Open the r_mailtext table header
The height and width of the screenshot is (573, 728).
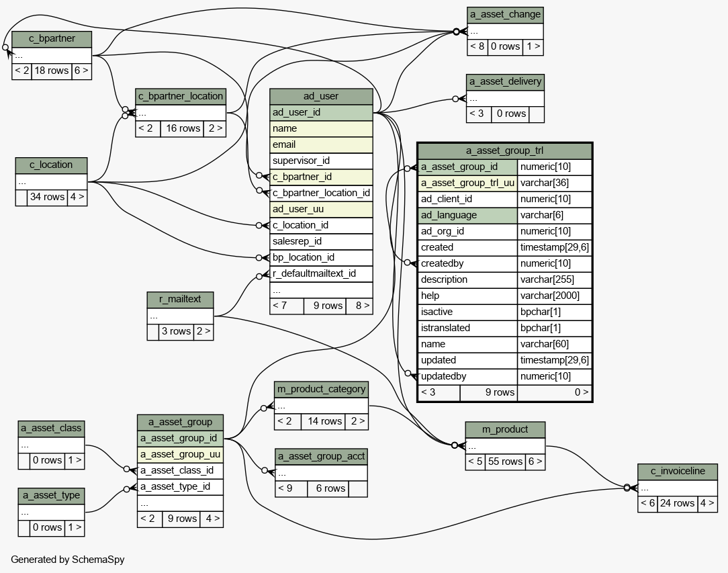click(x=180, y=300)
